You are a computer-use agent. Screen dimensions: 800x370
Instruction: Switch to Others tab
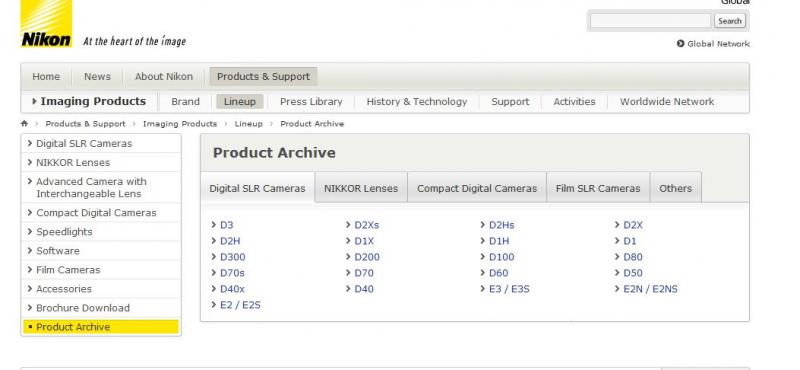point(676,188)
